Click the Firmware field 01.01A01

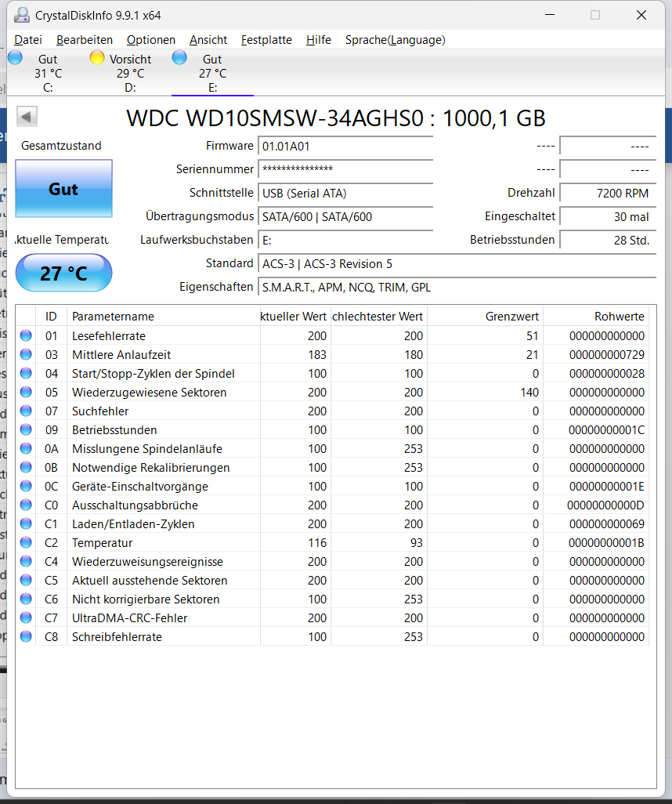pyautogui.click(x=345, y=146)
